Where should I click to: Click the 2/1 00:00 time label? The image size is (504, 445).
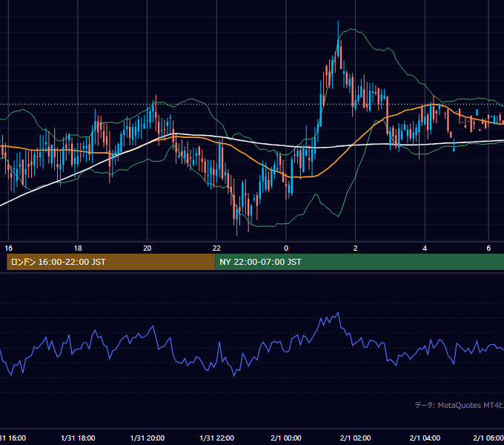tap(286, 438)
